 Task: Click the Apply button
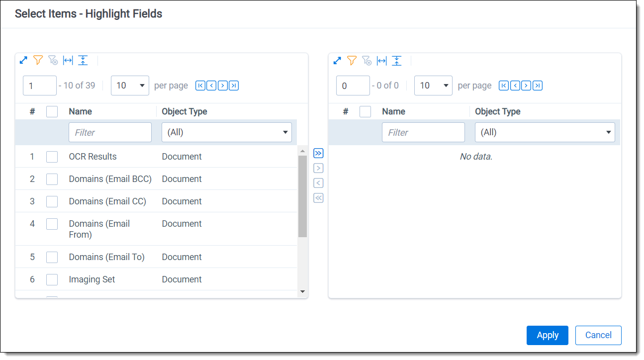point(547,335)
